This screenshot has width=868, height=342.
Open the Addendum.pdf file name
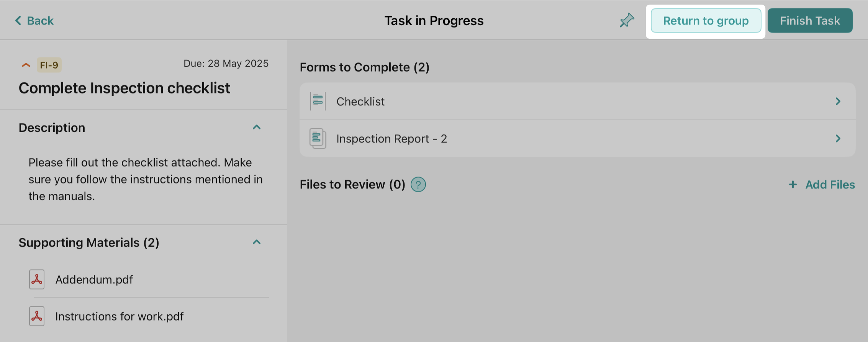coord(94,280)
